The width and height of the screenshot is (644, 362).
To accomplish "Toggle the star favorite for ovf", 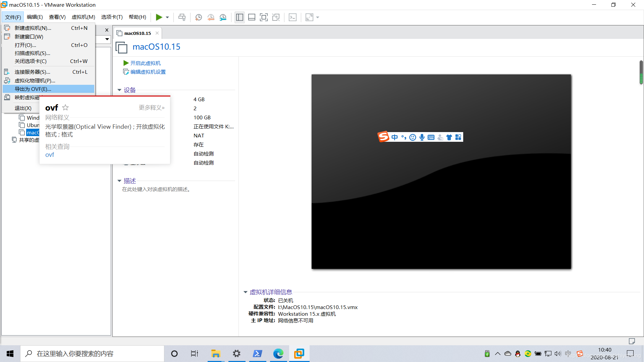I will pyautogui.click(x=65, y=108).
